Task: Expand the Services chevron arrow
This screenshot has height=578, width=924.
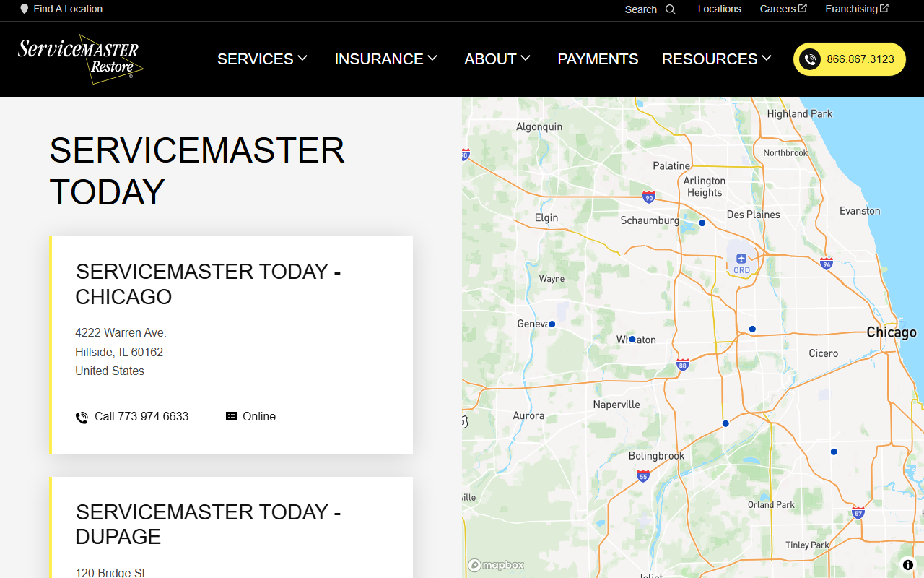Action: point(302,58)
